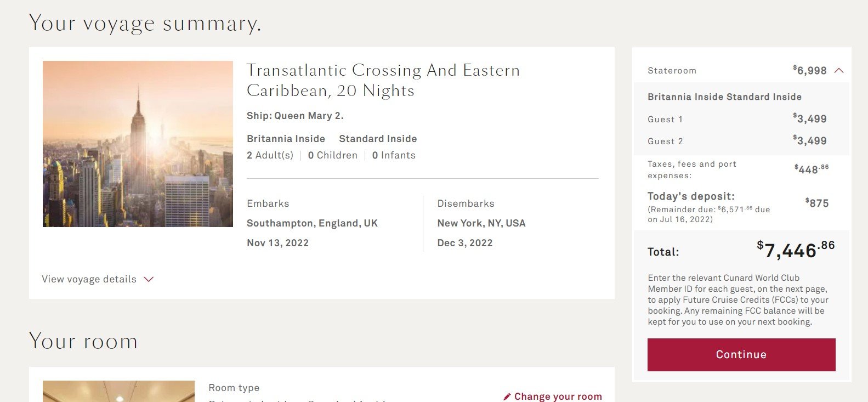The width and height of the screenshot is (868, 402).
Task: Click the Your room section heading
Action: [x=83, y=341]
